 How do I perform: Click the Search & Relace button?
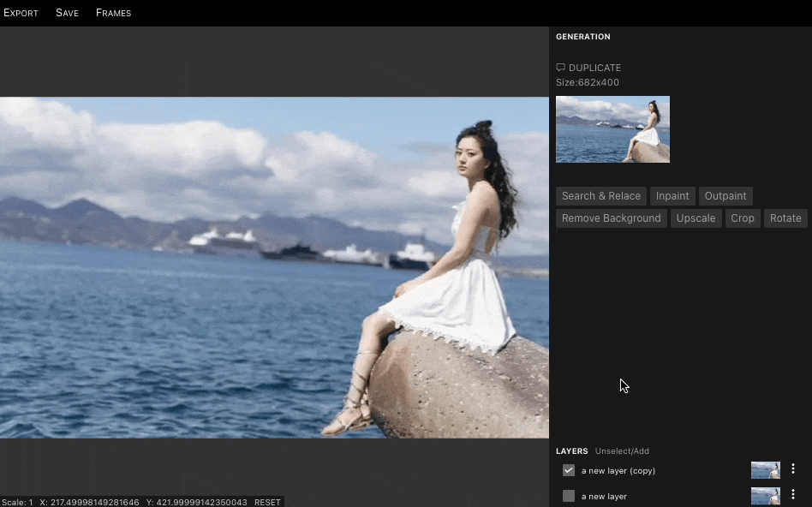(x=600, y=196)
